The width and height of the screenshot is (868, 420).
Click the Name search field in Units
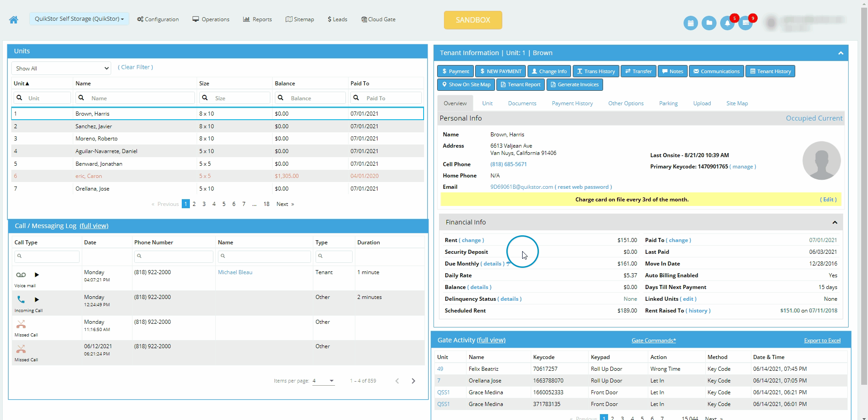coord(135,98)
